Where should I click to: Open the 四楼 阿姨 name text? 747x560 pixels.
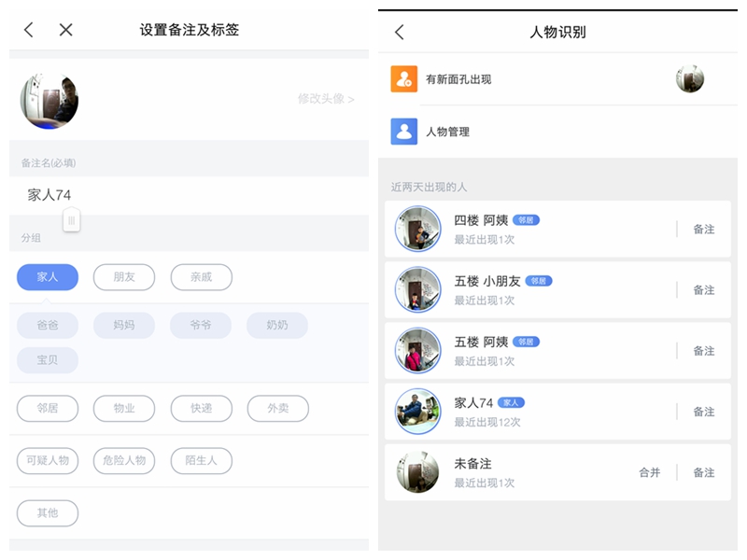(481, 220)
